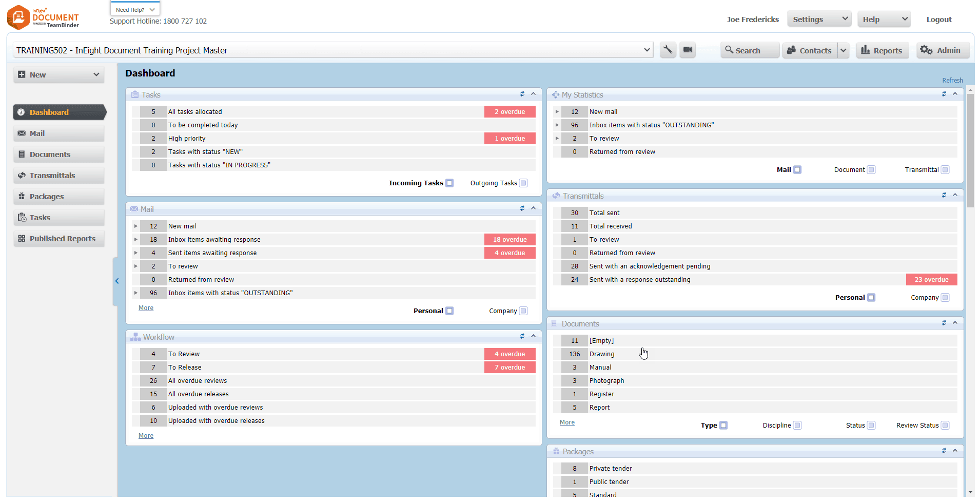Expand the New dropdown button
The height and width of the screenshot is (502, 980).
point(96,75)
